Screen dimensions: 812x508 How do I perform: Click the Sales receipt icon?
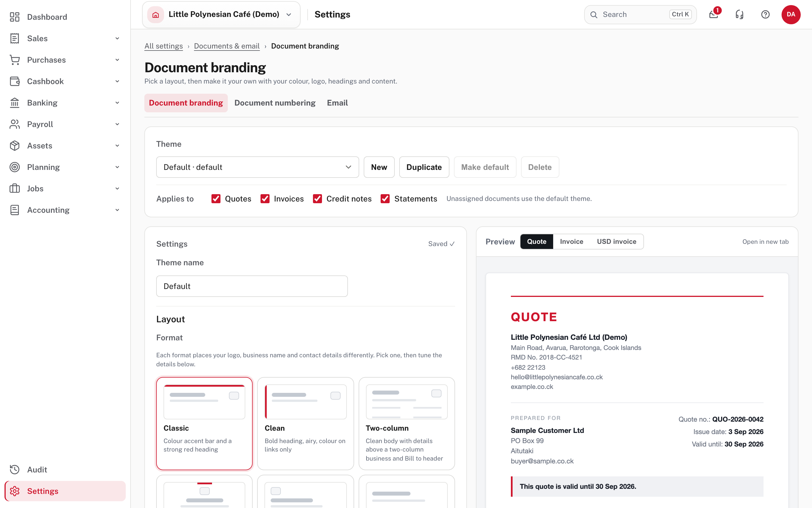point(14,38)
